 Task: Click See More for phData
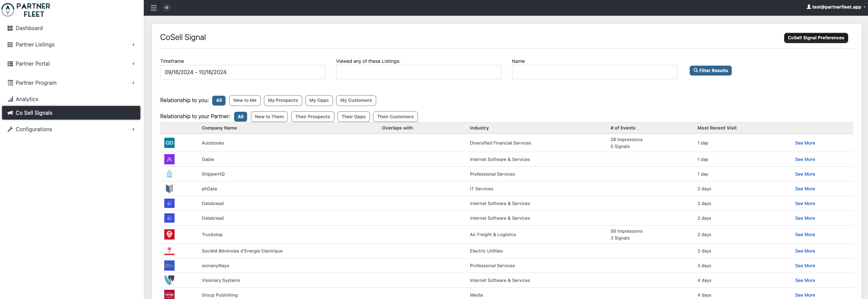805,189
